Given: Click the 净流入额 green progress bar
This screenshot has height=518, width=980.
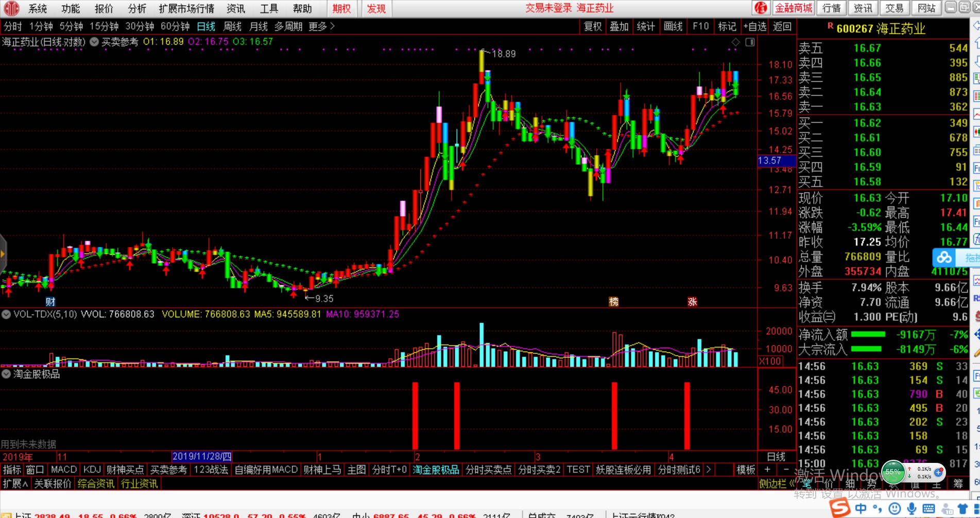Looking at the screenshot, I should pyautogui.click(x=868, y=335).
